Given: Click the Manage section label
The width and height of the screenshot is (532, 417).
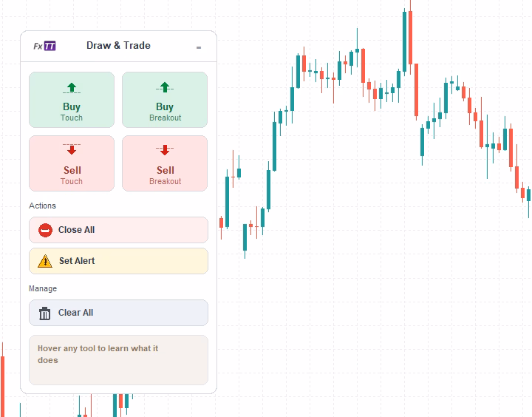Looking at the screenshot, I should point(43,288).
